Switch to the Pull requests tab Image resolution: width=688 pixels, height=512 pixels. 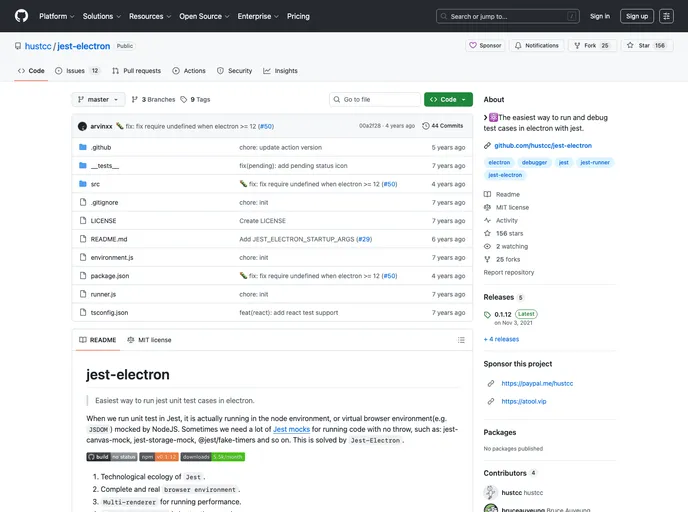point(136,71)
